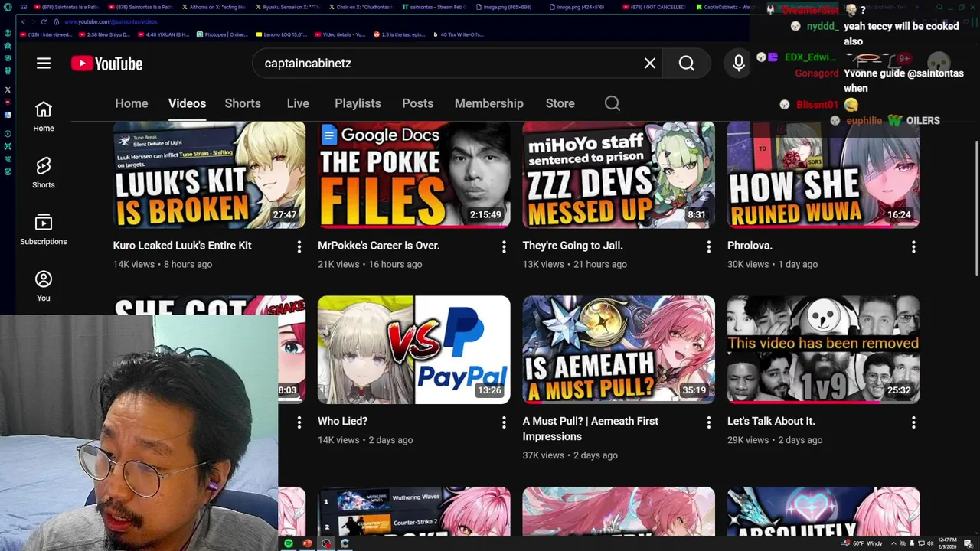Image resolution: width=980 pixels, height=551 pixels.
Task: Open MrPokke's Career is Over title
Action: tap(378, 246)
